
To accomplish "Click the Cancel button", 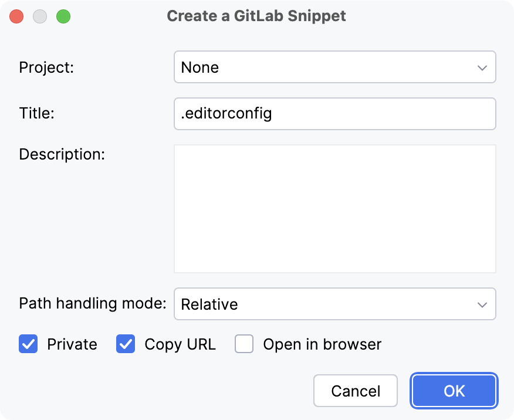I will pos(355,391).
